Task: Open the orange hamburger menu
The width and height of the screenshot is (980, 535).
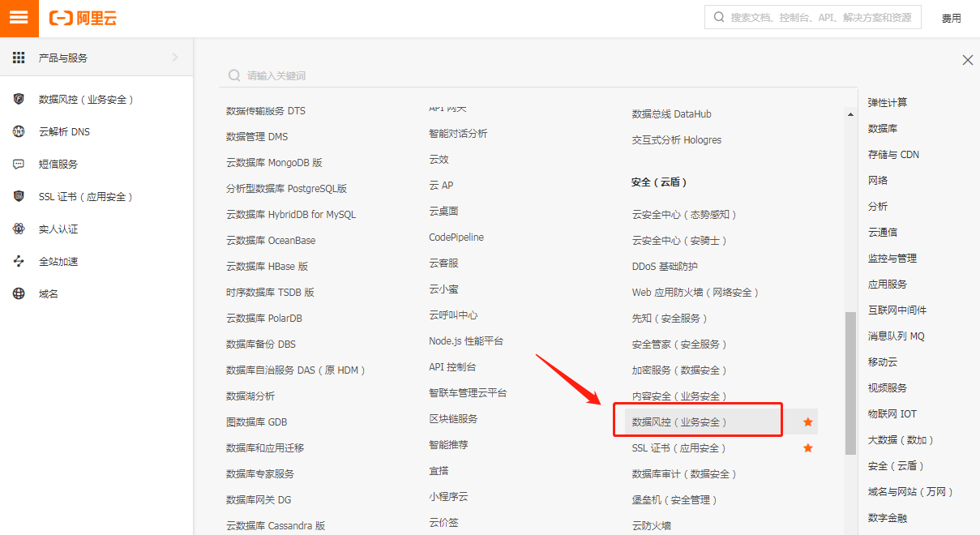Action: tap(19, 18)
